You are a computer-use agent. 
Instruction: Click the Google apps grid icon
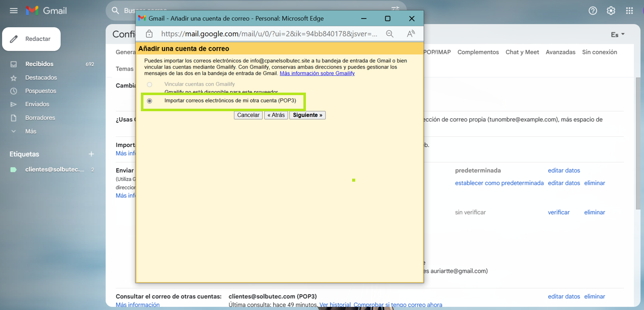click(629, 11)
